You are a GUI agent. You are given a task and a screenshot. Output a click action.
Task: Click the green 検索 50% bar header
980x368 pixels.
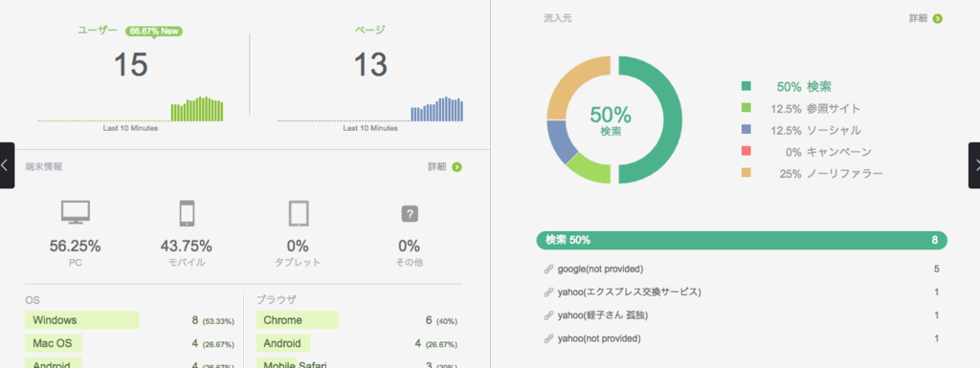coord(742,240)
